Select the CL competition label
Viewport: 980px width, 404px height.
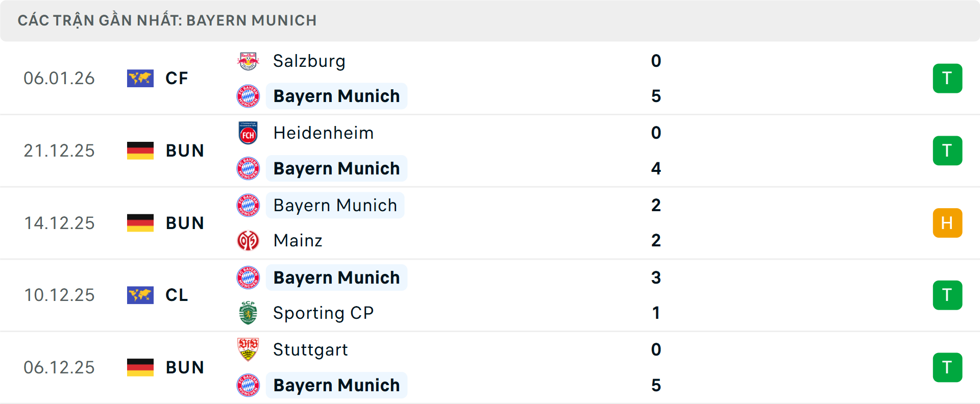[177, 295]
